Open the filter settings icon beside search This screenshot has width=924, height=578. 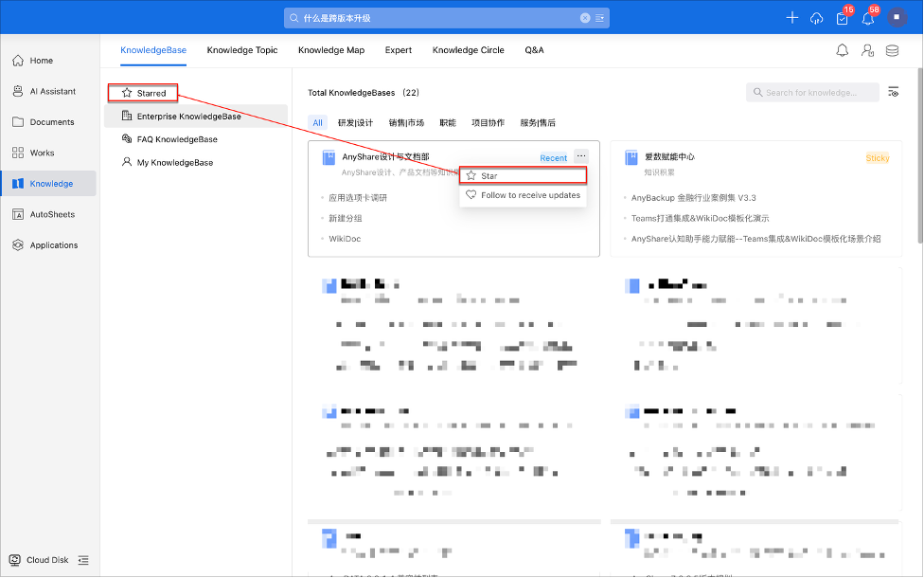click(x=893, y=92)
